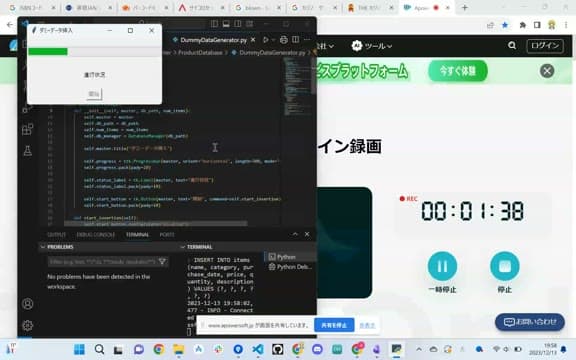Screen dimensions: 576x360
Task: Share this page via the address bar share icon
Action: [x=490, y=25]
